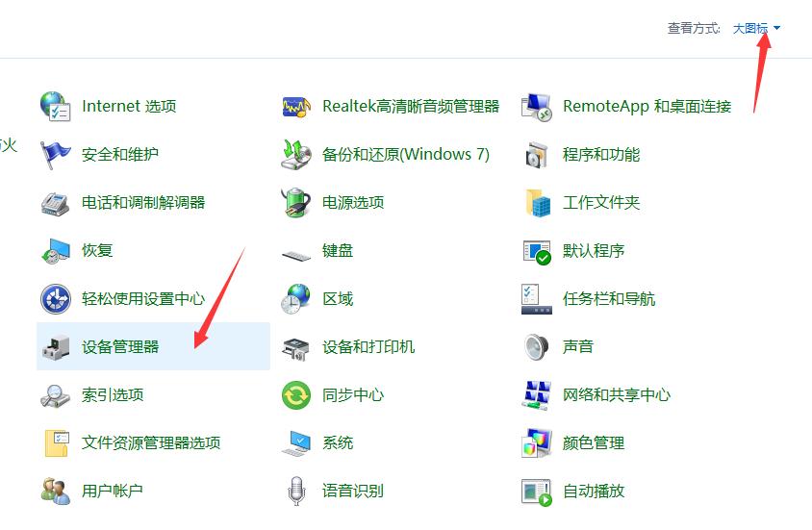Click 颜色管理 text link

(594, 443)
